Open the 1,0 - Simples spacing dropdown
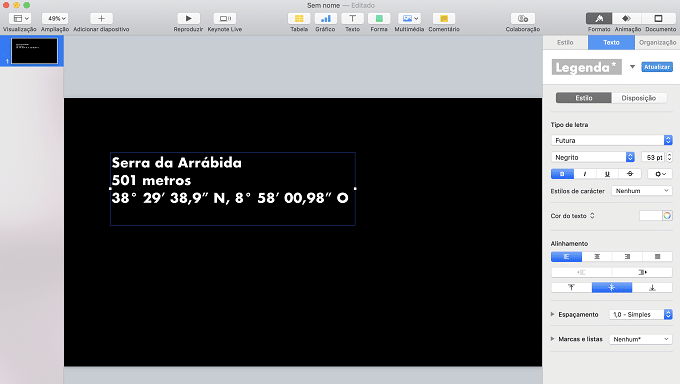Viewport: 680px width, 384px height. pos(641,315)
